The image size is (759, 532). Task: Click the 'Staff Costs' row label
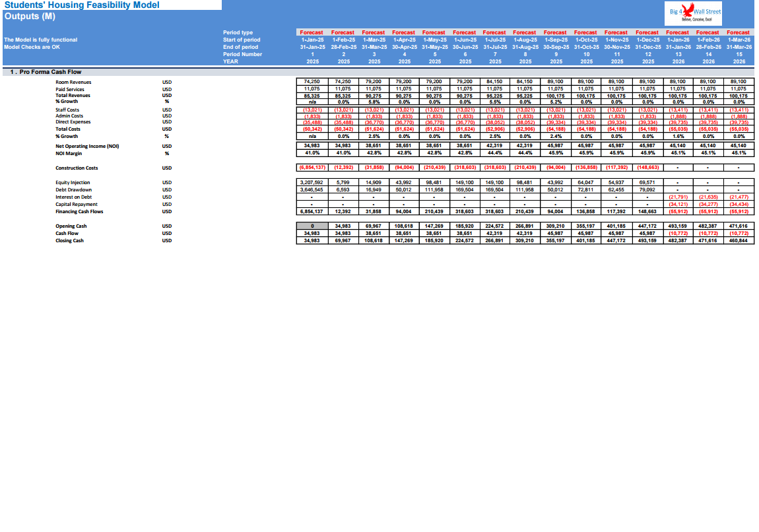pos(67,110)
